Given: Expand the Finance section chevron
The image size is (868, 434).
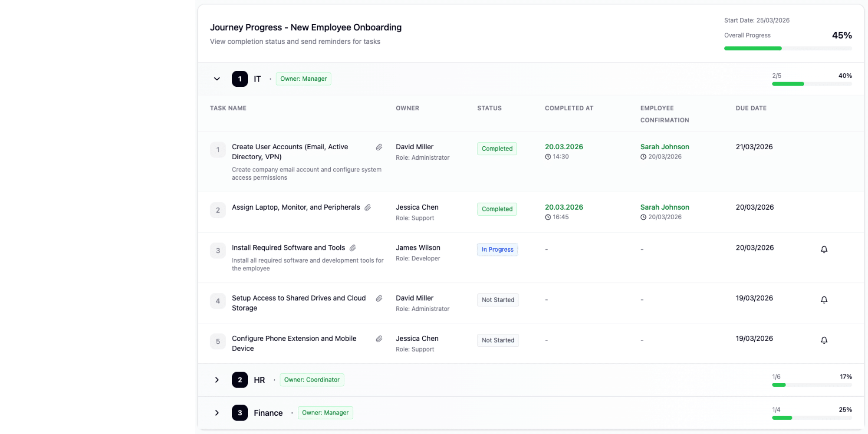Looking at the screenshot, I should click(217, 413).
